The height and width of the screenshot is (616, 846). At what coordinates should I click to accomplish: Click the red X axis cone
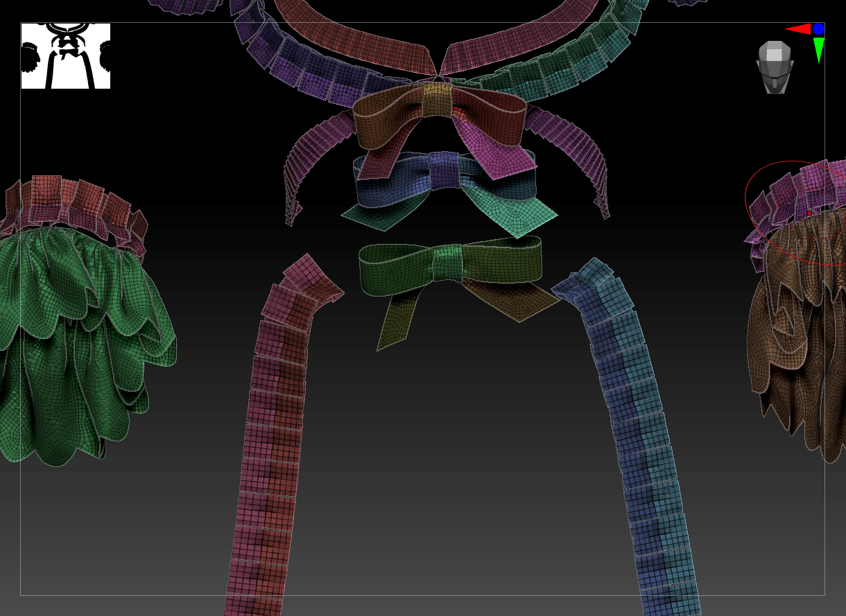[797, 29]
